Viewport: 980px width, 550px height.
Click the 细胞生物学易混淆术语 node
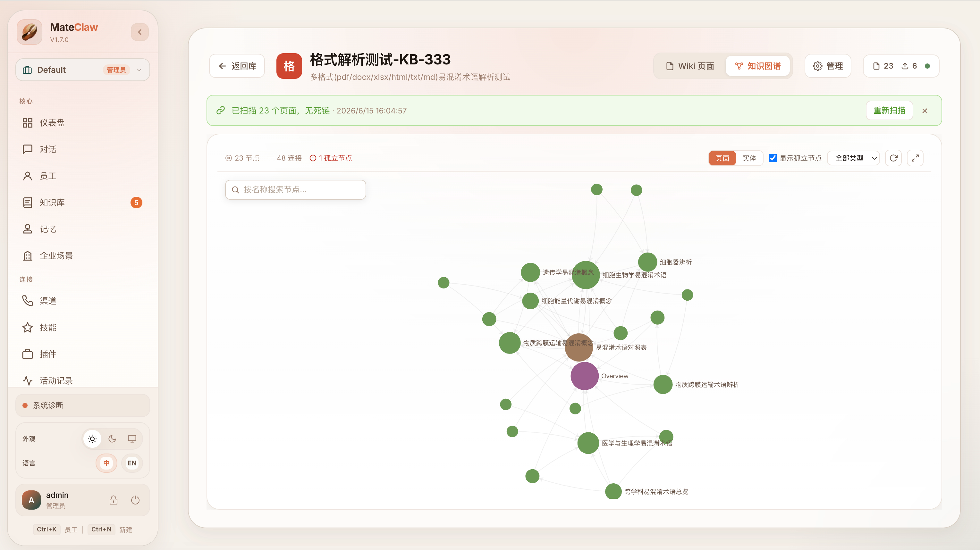586,275
